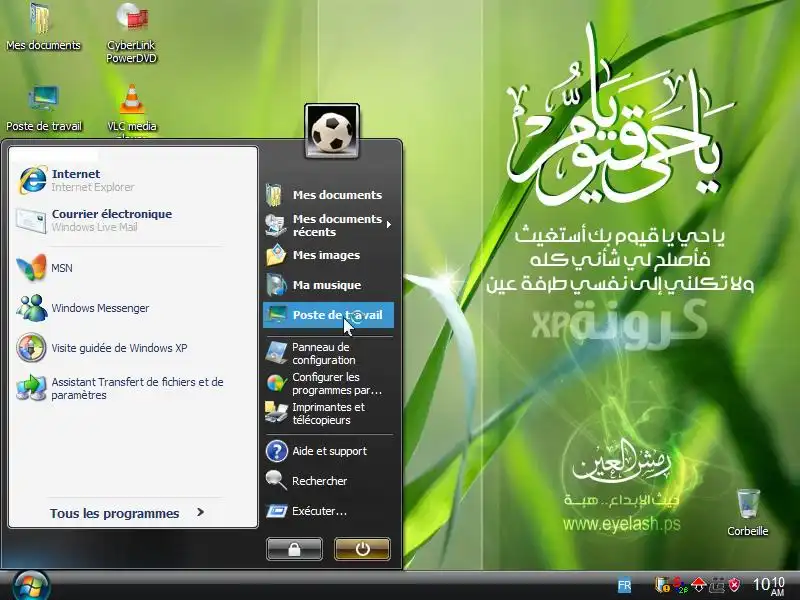
Task: Open Mes documents in the Start menu
Action: (328, 195)
